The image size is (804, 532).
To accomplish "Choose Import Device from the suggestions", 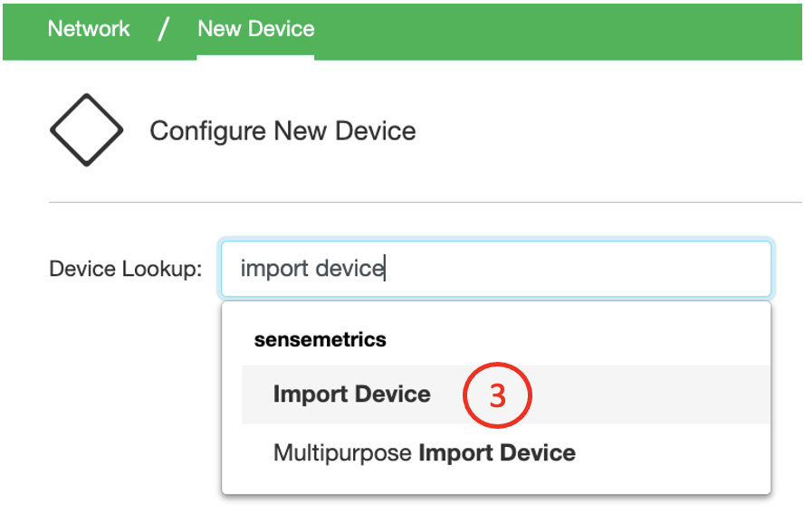I will pyautogui.click(x=351, y=394).
